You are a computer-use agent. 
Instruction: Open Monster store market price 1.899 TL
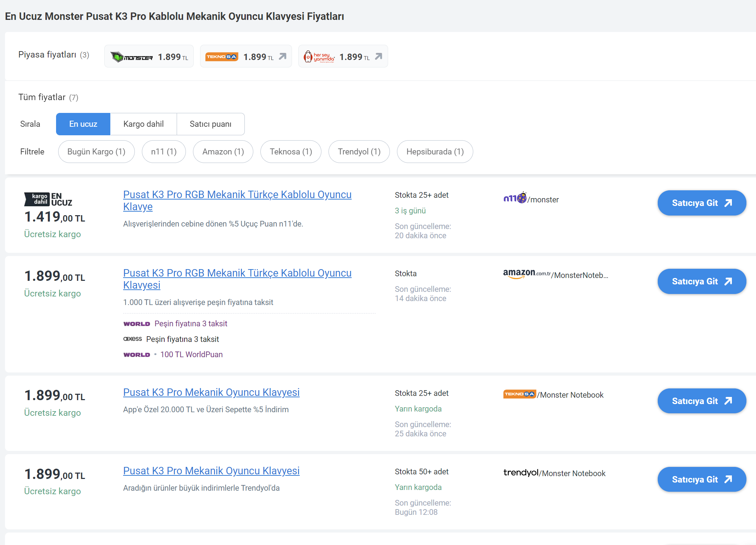point(149,56)
